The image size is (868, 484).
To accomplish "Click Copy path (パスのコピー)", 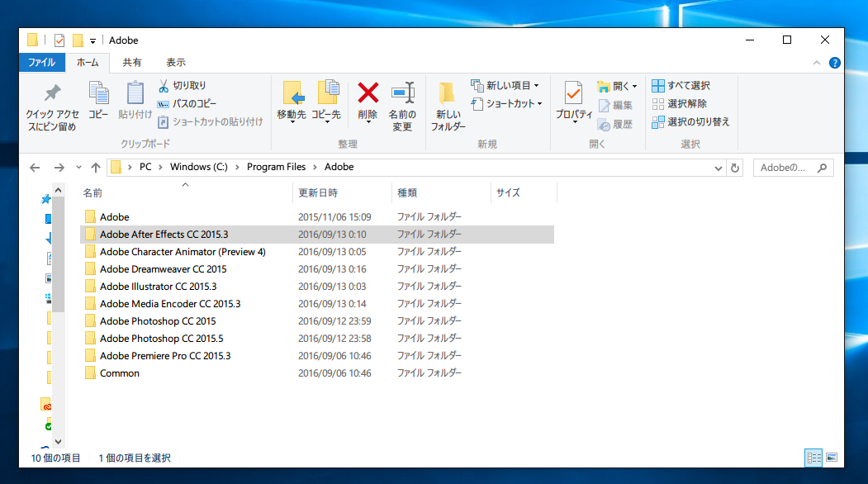I will 187,103.
